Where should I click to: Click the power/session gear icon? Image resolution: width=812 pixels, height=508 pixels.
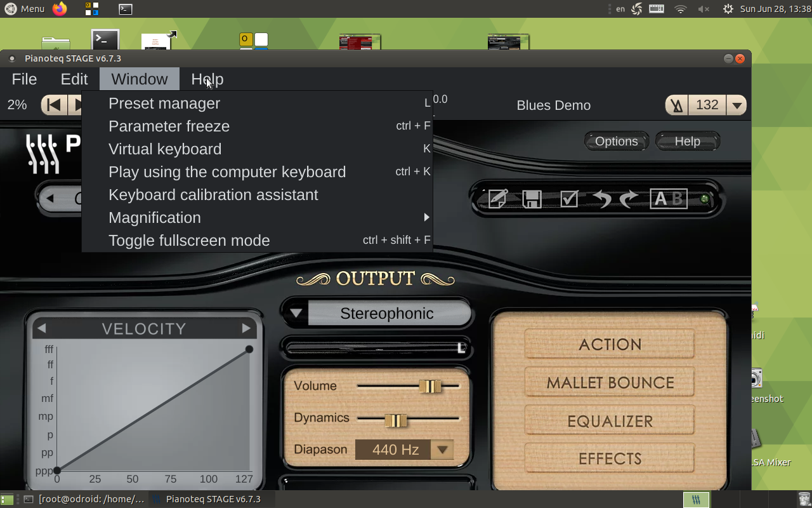728,9
